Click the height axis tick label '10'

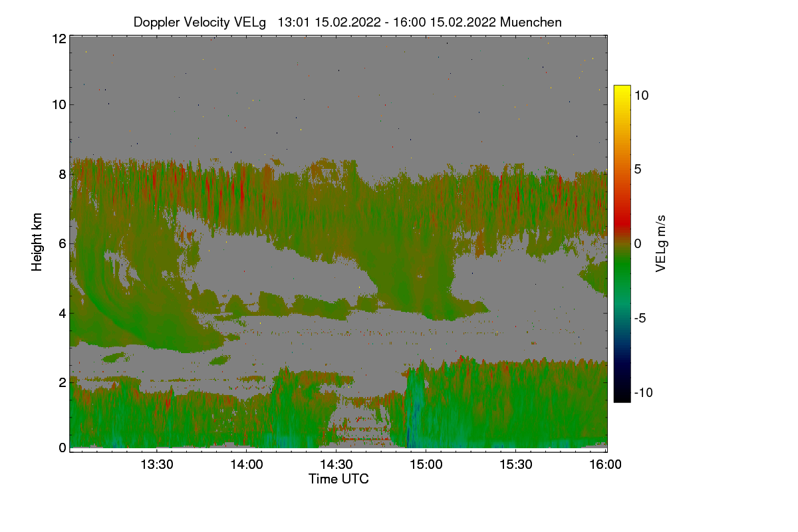point(59,104)
